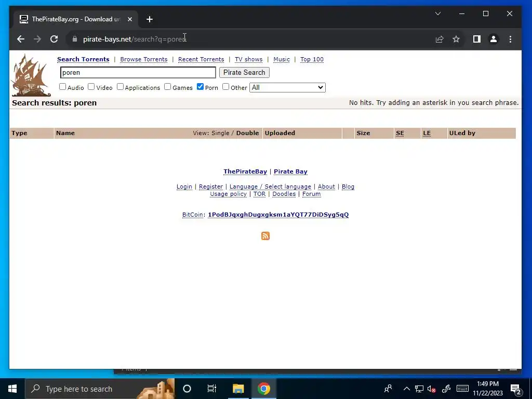The height and width of the screenshot is (399, 532).
Task: Reload the page with refresh icon
Action: click(x=54, y=39)
